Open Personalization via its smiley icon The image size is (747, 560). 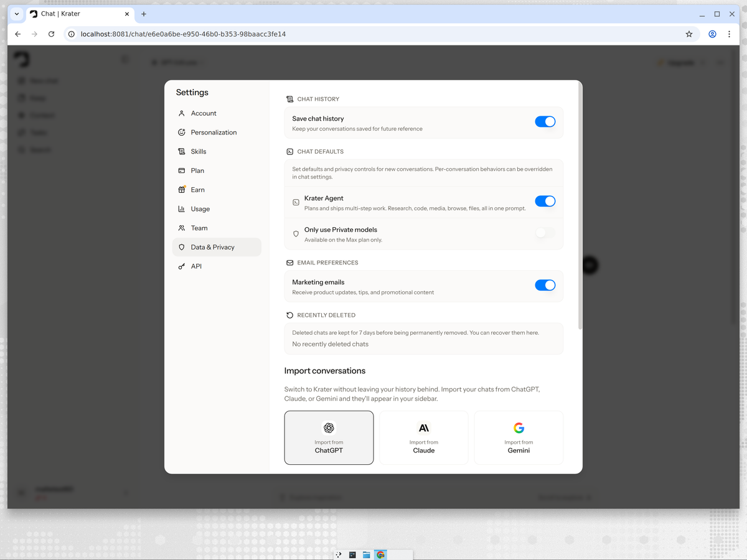pos(182,133)
